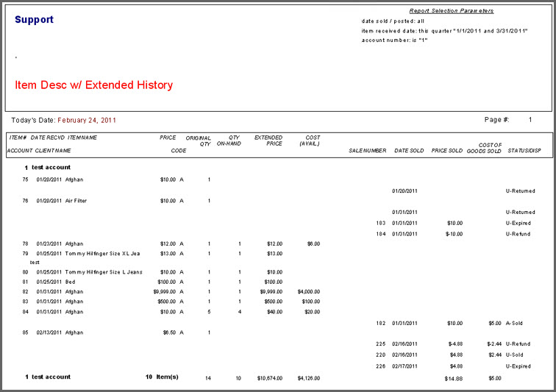Click the Report Selection Parameters heading
Viewport: 556px width, 392px height.
pos(451,11)
